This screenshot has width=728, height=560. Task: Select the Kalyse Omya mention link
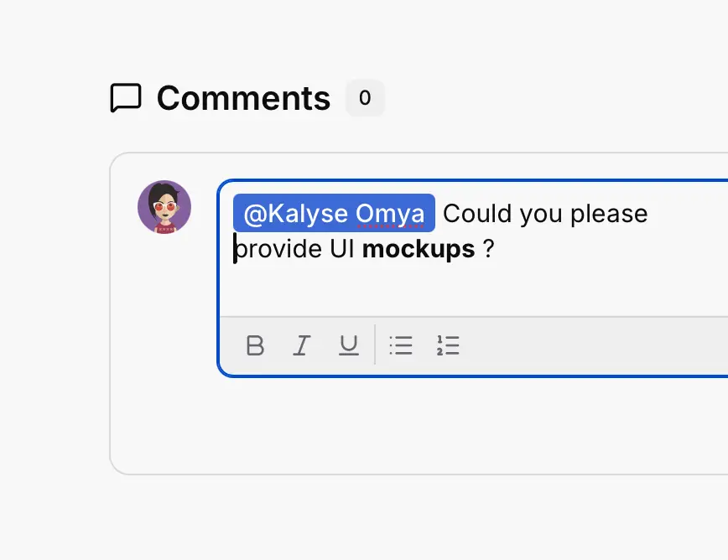click(333, 213)
